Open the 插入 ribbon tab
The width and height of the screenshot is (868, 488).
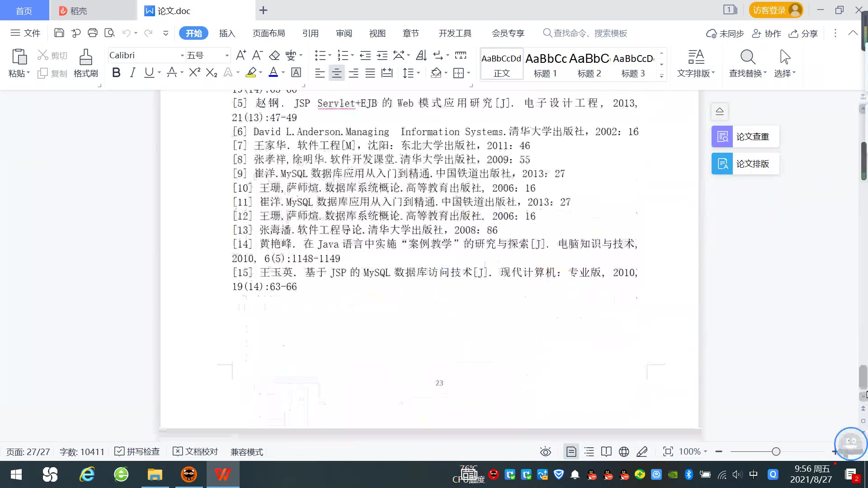227,33
